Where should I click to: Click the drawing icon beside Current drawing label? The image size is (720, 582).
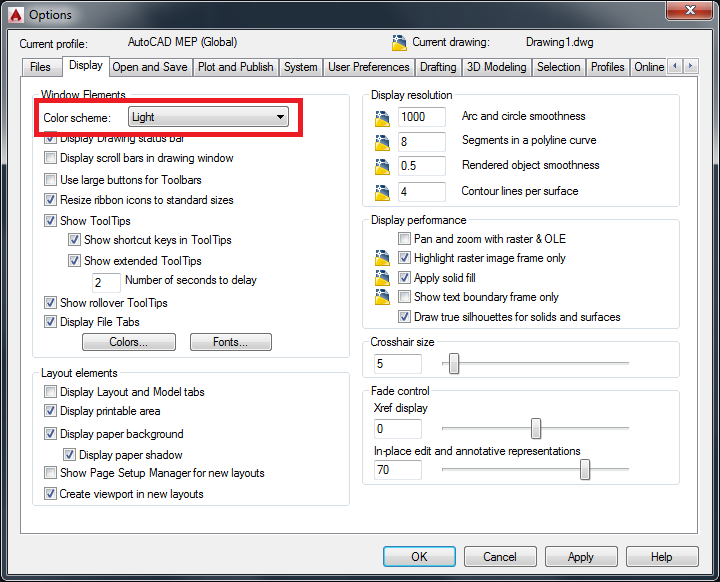pos(399,43)
